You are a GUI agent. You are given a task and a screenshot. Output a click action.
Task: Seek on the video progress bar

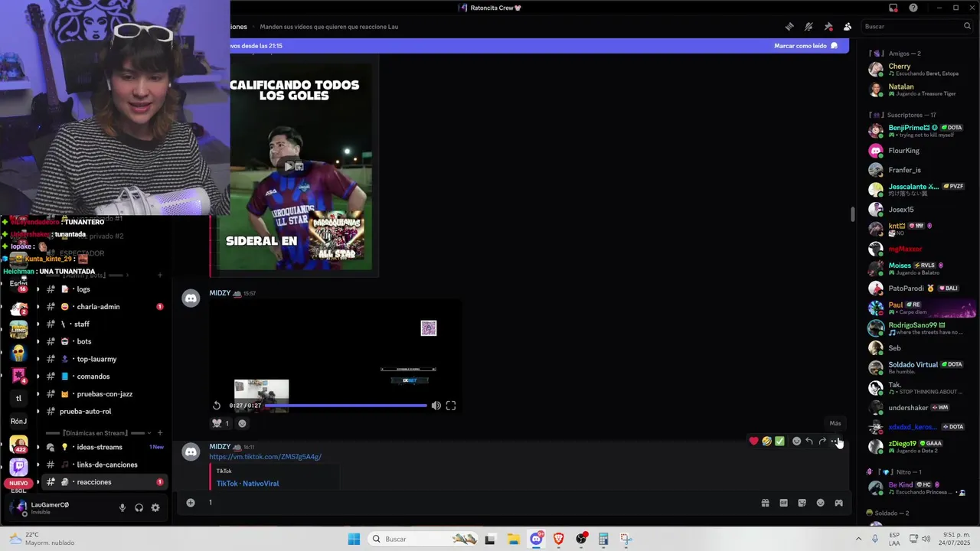tap(345, 406)
